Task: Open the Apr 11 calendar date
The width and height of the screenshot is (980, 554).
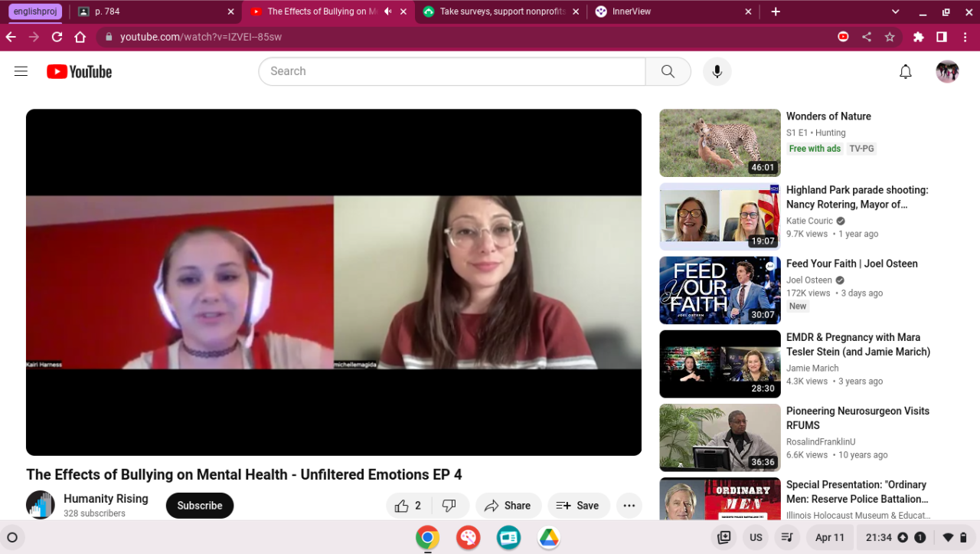Action: (x=830, y=538)
